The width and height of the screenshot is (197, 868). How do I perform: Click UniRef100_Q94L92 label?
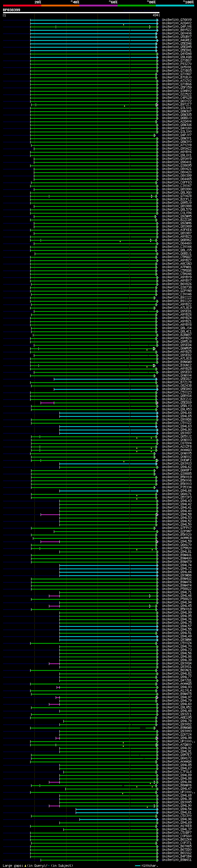coord(177,748)
